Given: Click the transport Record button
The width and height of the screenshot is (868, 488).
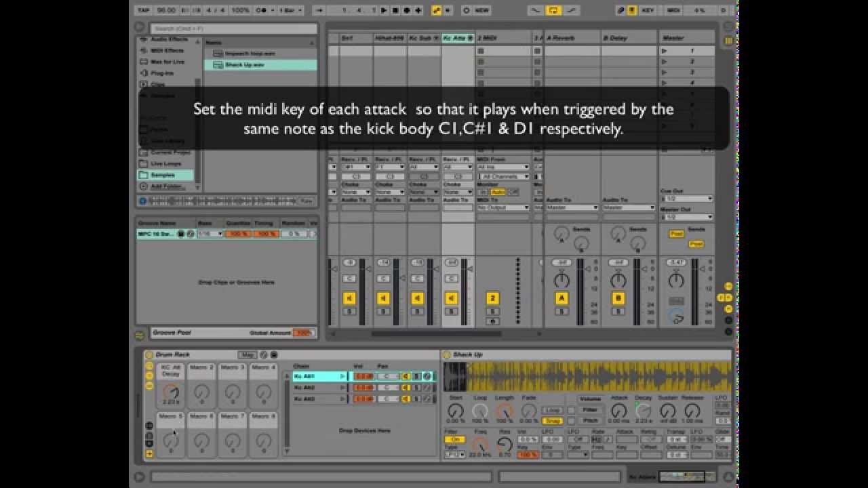Looking at the screenshot, I should tap(406, 10).
